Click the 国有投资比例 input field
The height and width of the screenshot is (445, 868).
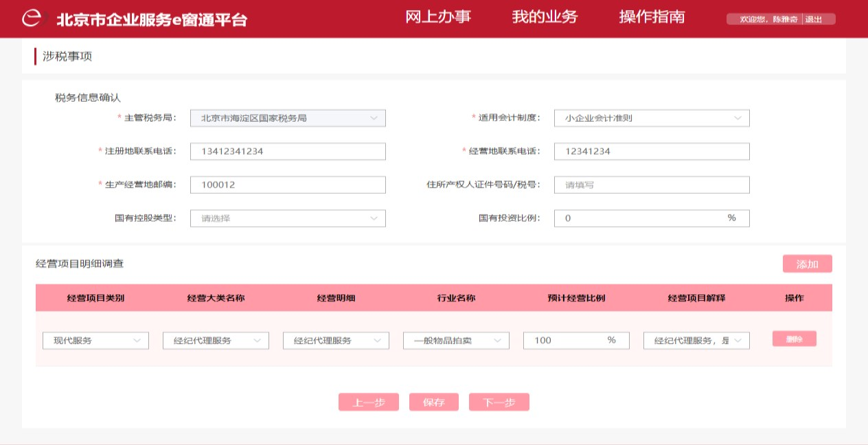click(642, 218)
